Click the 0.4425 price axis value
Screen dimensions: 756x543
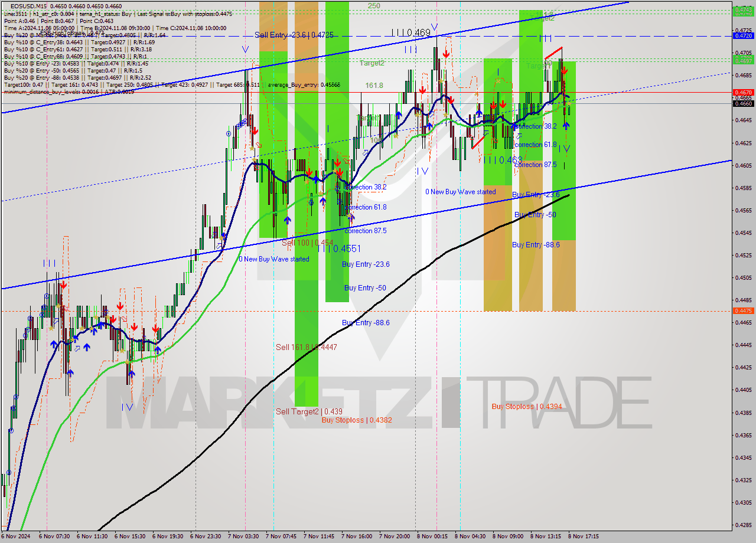pyautogui.click(x=742, y=367)
